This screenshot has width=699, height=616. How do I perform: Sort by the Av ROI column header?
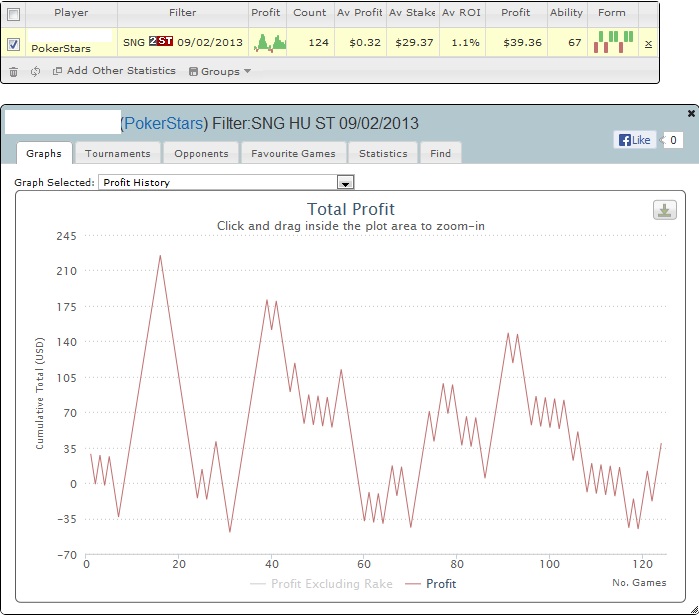coord(461,13)
